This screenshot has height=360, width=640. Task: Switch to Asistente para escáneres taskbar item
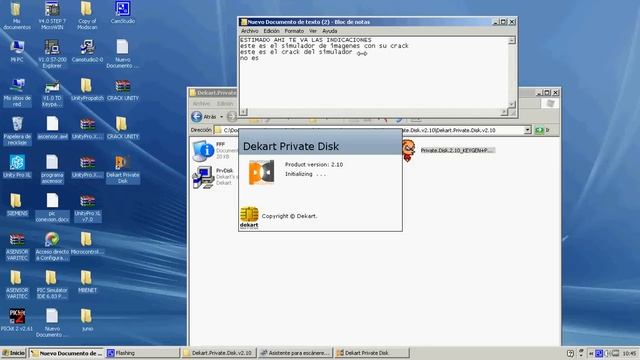point(295,353)
